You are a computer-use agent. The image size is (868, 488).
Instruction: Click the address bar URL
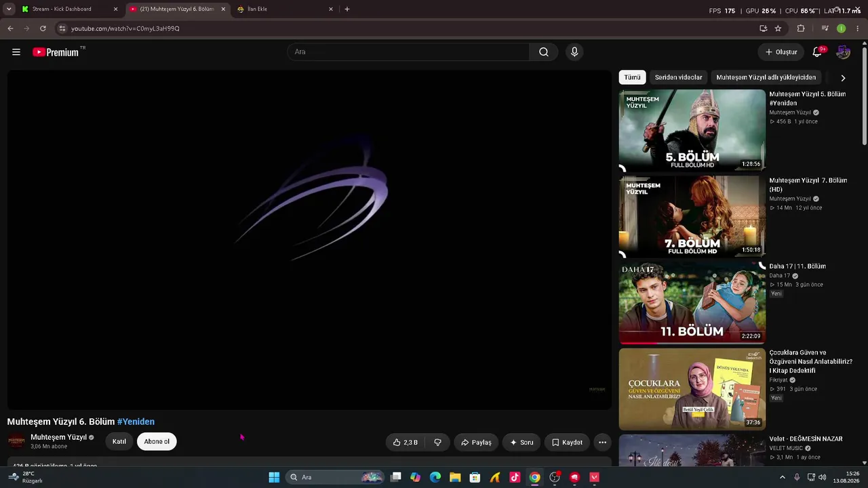tap(125, 28)
